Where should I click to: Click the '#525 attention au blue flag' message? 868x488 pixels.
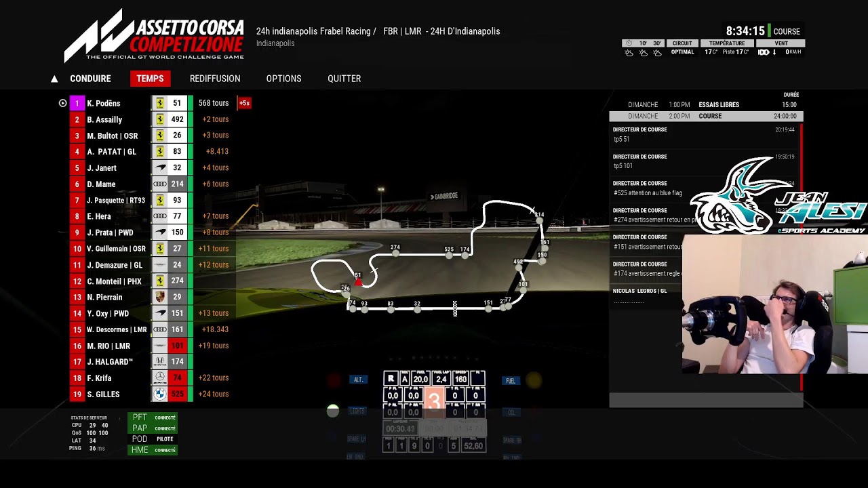pos(648,193)
